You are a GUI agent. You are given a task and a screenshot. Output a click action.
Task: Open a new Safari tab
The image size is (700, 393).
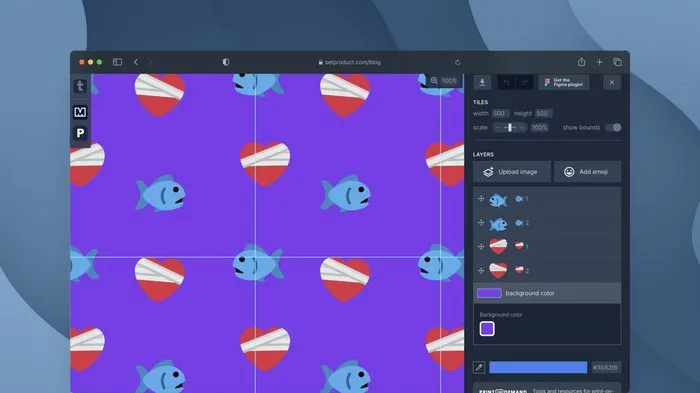tap(599, 62)
